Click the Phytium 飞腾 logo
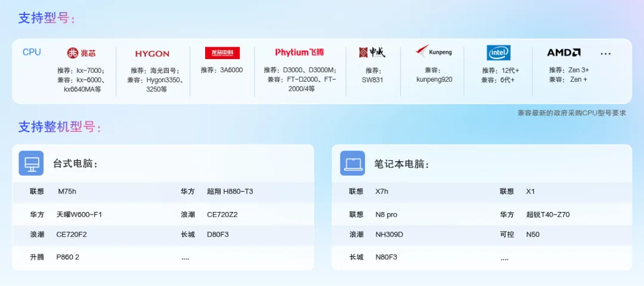The image size is (644, 286). [299, 53]
